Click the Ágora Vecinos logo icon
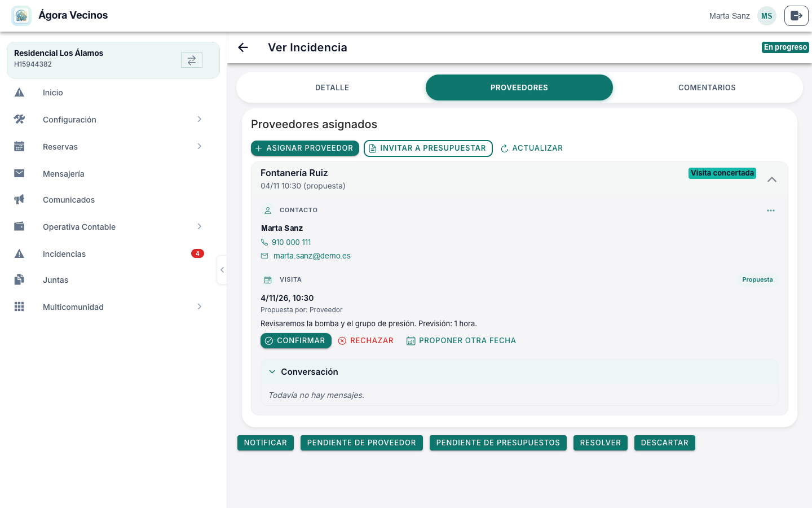 coord(21,16)
